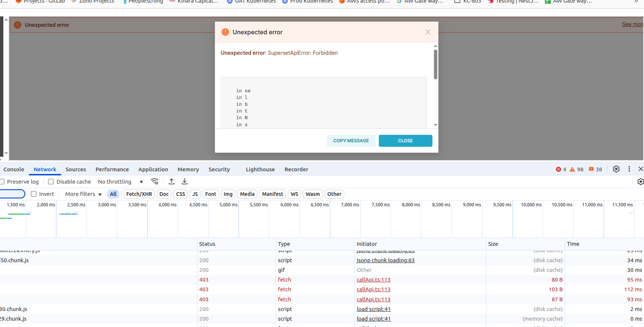Open the Security tab
644x327 pixels.
(219, 169)
